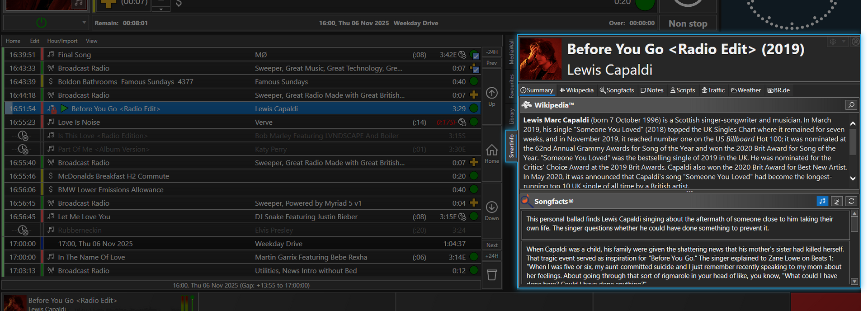Click Wikipedia text scroll up arrow
The width and height of the screenshot is (868, 311).
coord(853,123)
